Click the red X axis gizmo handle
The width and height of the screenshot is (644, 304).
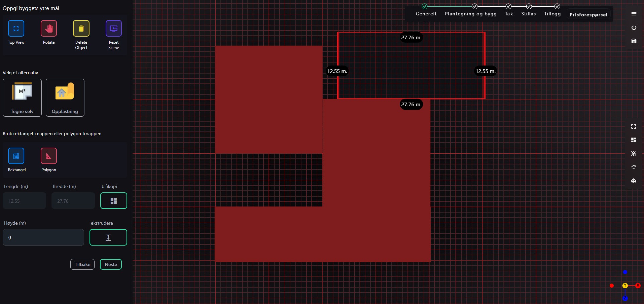click(638, 286)
